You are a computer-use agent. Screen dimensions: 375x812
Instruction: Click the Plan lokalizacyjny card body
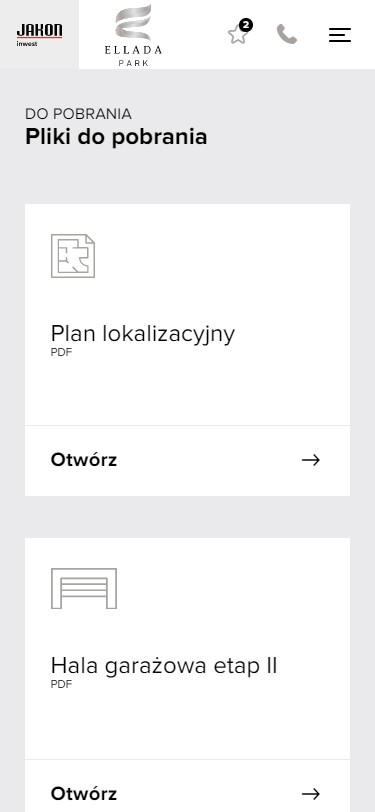click(x=188, y=315)
